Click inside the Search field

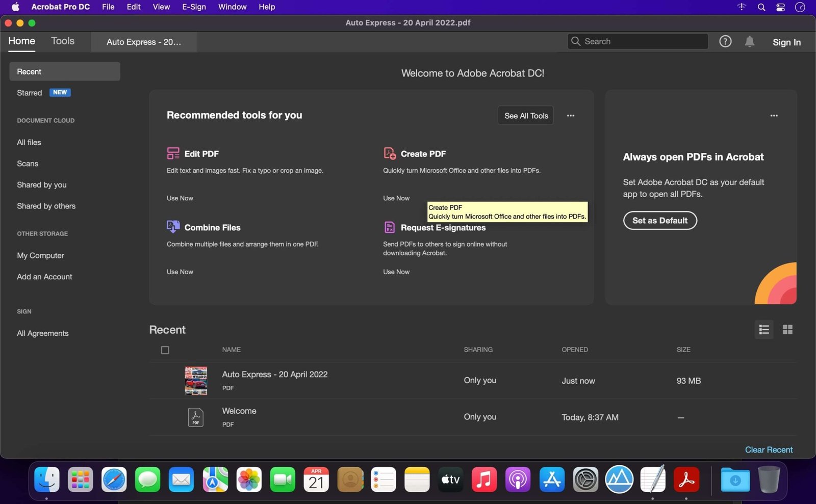click(x=636, y=41)
